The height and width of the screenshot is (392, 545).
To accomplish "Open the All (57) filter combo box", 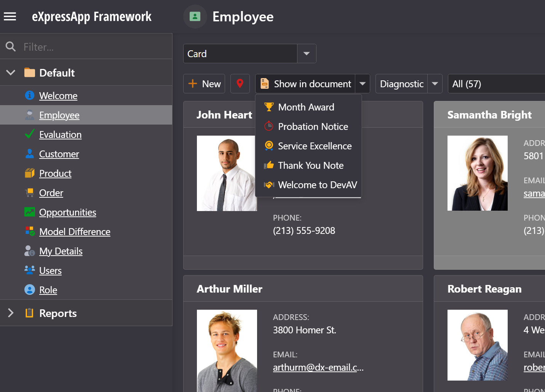I will [497, 83].
